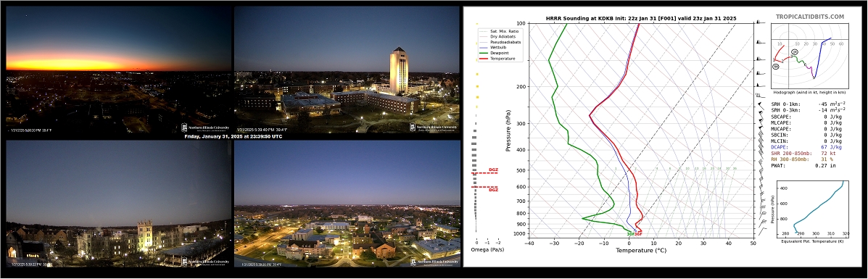Click the NIU logo on aerial campus image

(x=434, y=261)
